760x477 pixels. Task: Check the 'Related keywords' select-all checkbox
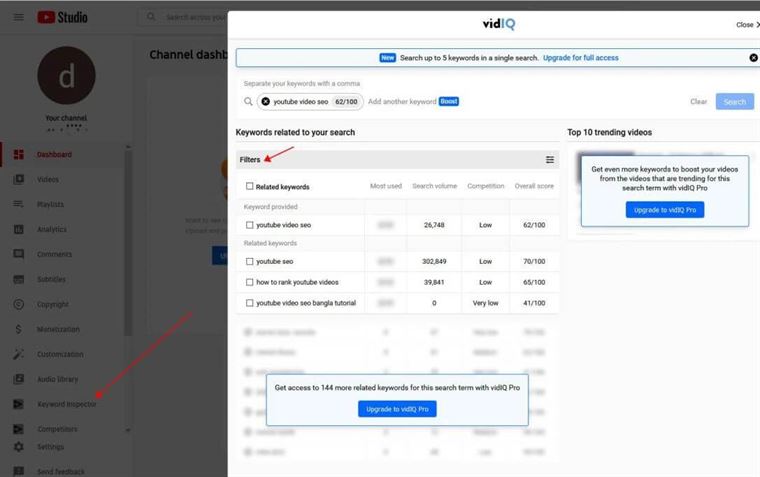tap(250, 186)
